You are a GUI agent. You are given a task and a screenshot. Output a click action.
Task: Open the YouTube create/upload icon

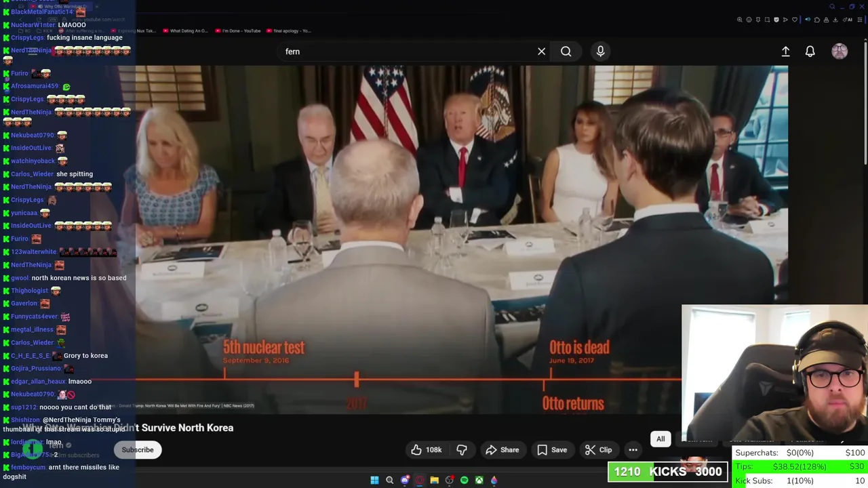pyautogui.click(x=785, y=52)
